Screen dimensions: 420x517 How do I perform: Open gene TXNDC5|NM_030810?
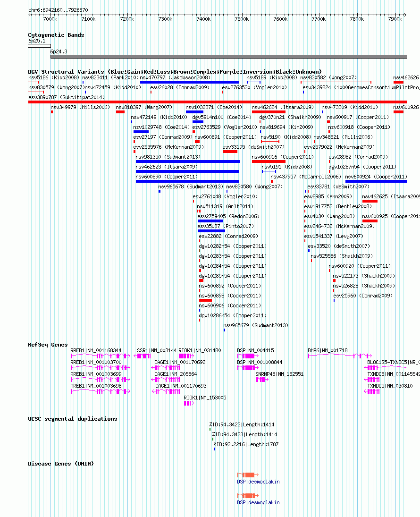point(390,386)
